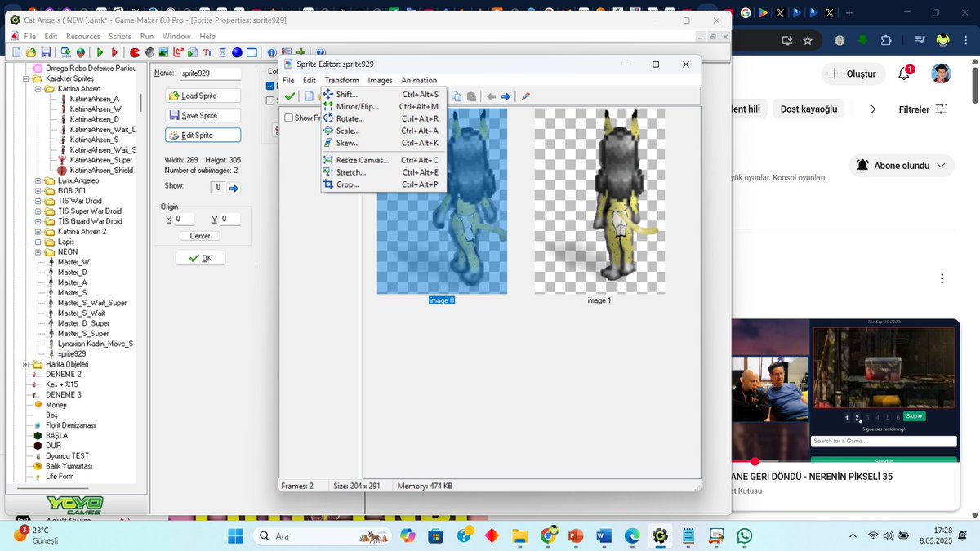Click the Edit Sprite button
Screen dimensions: 980x551
[203, 135]
